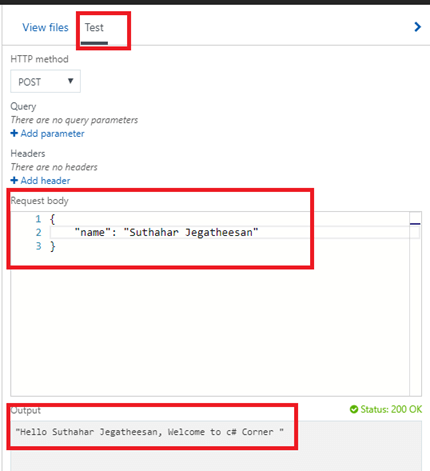Click the Status: 200 OK text

click(391, 409)
